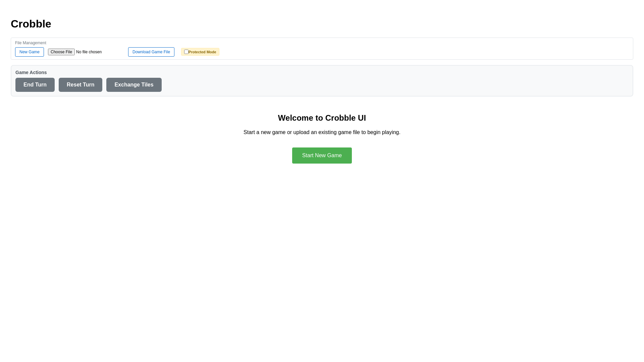
Task: Click the 'Welcome to Crobble UI' heading
Action: point(322,118)
